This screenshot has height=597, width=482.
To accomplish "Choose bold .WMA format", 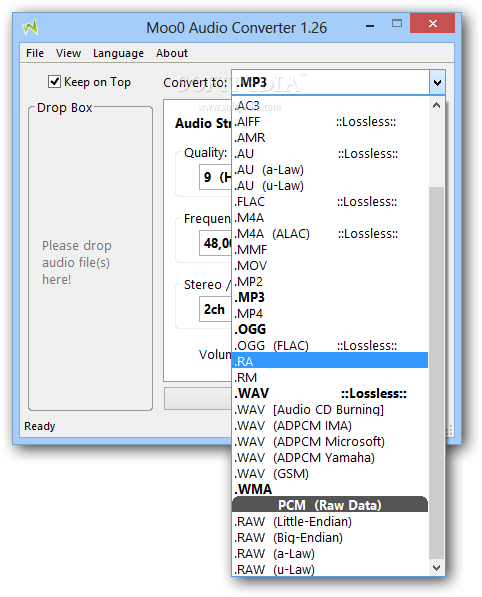I will pyautogui.click(x=330, y=489).
